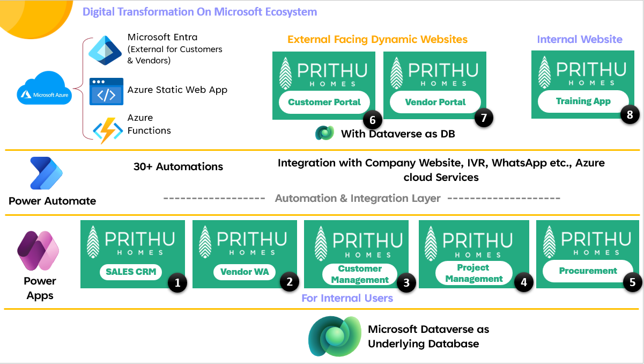Click the number 1 circle badge
Image resolution: width=644 pixels, height=364 pixels.
point(177,282)
